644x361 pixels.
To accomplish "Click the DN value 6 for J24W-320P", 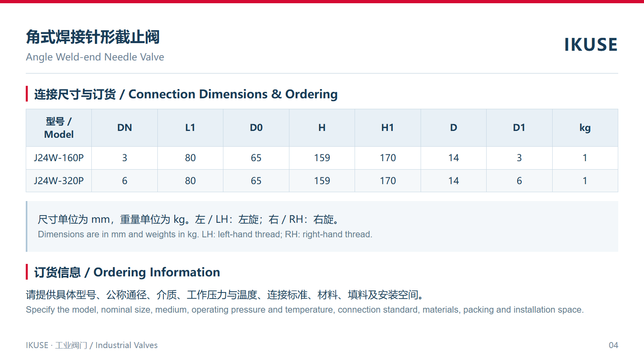I will [125, 181].
